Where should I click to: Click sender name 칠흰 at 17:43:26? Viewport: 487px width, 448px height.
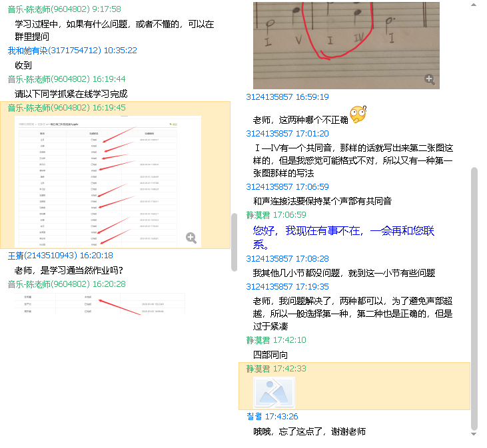pyautogui.click(x=254, y=416)
